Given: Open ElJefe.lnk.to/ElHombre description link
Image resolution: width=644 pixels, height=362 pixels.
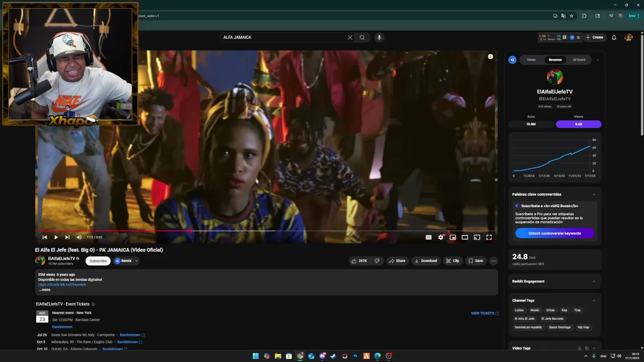Looking at the screenshot, I should tap(62, 285).
